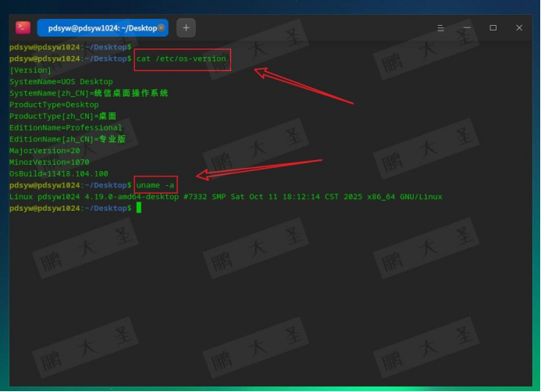
Task: Open a new tab with plus button
Action: click(186, 28)
